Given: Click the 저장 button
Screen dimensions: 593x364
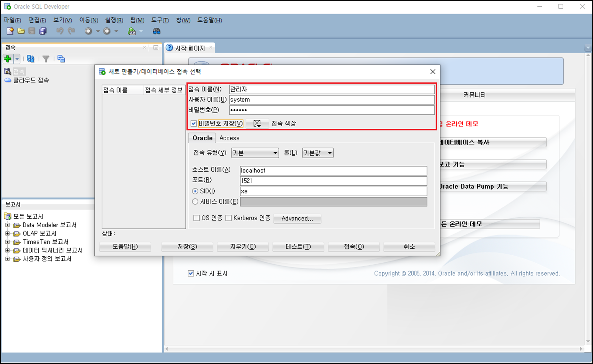Looking at the screenshot, I should 187,247.
